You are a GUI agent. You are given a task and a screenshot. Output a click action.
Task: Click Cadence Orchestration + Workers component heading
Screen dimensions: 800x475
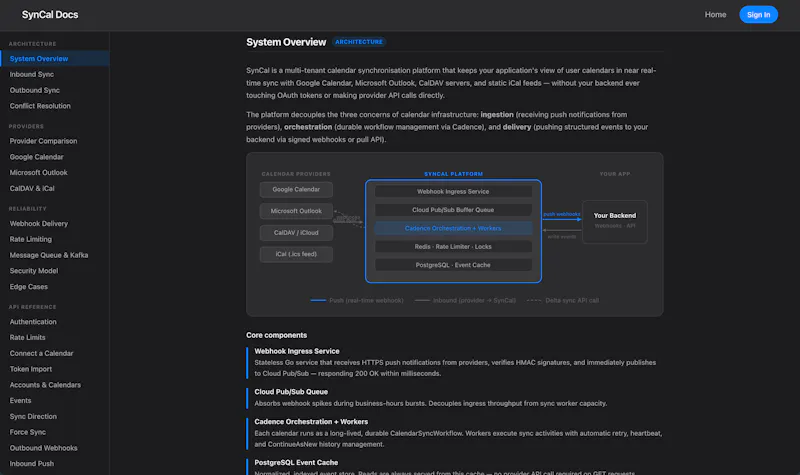tap(311, 422)
